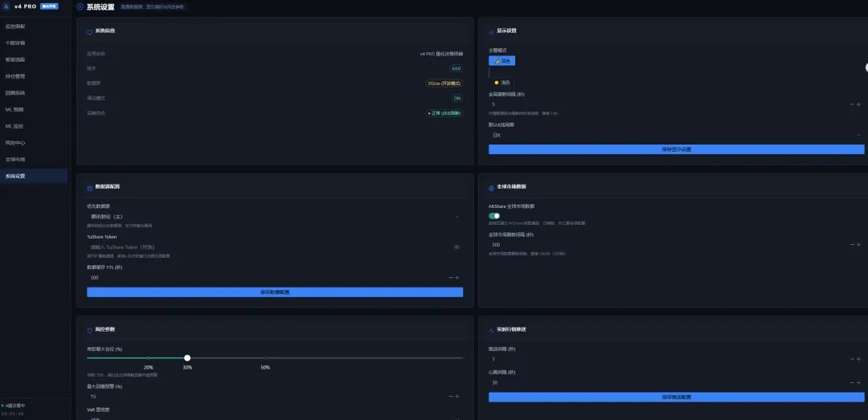Select 系统设置 in the sidebar

pos(34,176)
